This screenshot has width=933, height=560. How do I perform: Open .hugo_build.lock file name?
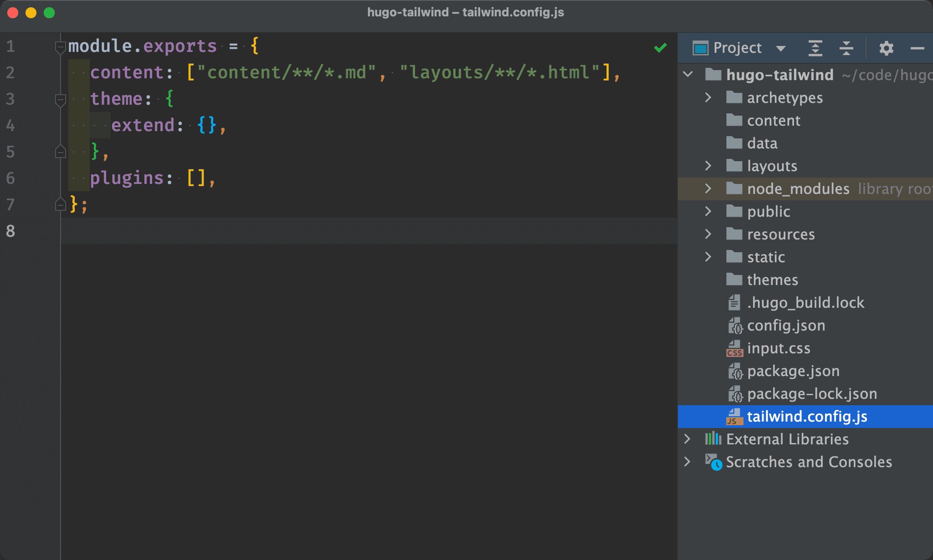805,303
